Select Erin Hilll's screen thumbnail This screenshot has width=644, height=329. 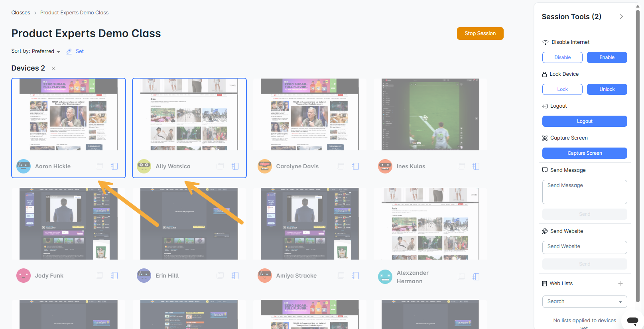pos(189,224)
